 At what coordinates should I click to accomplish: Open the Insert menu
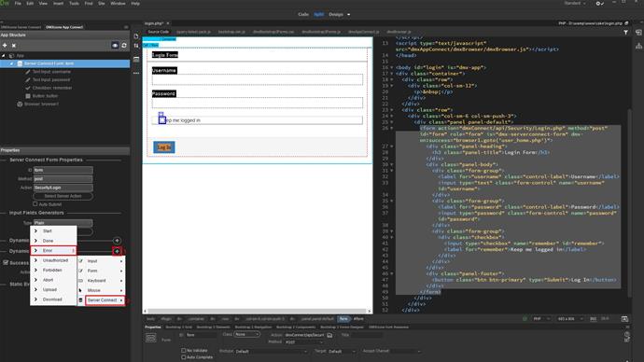(58, 4)
